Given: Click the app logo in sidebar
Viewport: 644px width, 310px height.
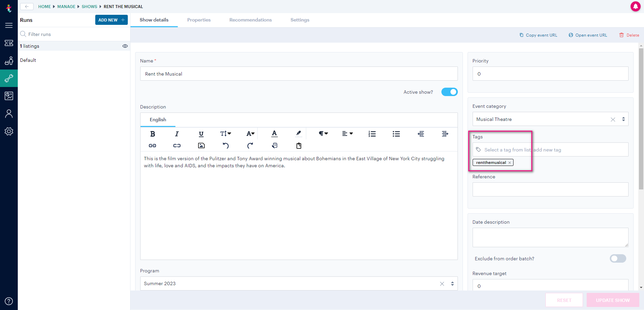Looking at the screenshot, I should click(x=9, y=8).
